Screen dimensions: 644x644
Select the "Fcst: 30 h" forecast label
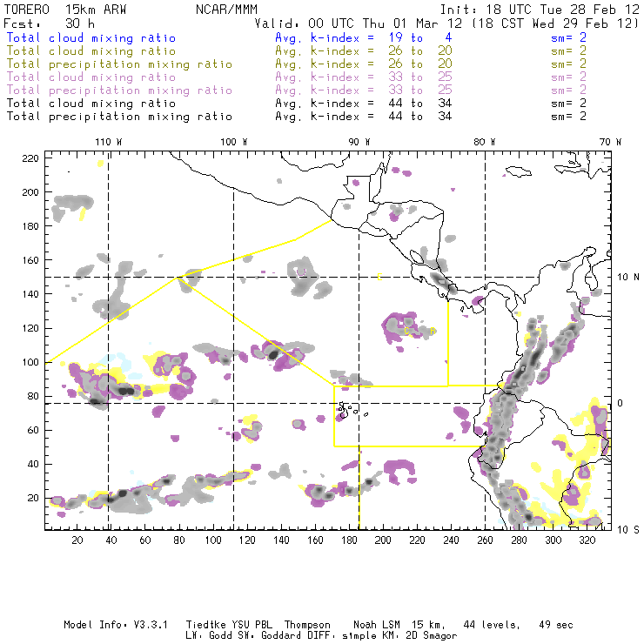(49, 23)
